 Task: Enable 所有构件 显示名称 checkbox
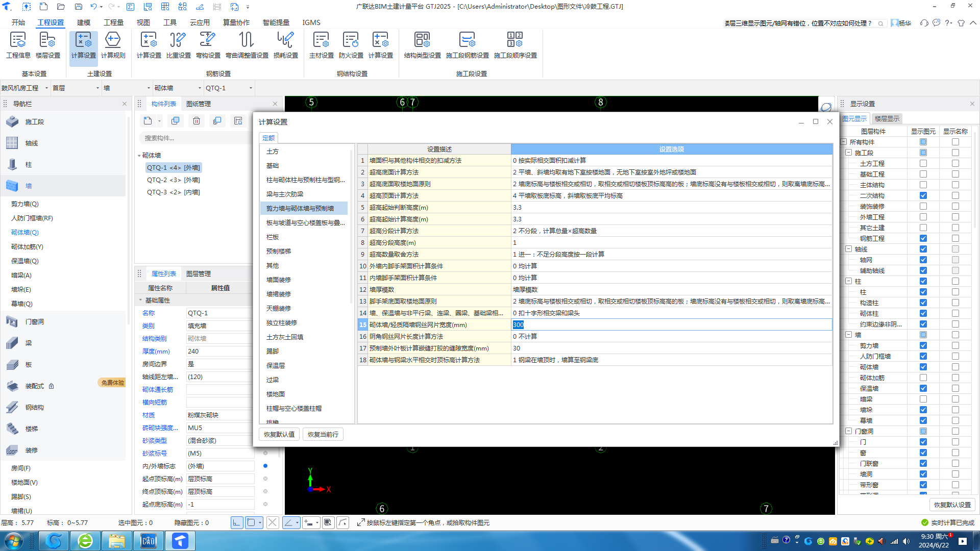tap(955, 142)
